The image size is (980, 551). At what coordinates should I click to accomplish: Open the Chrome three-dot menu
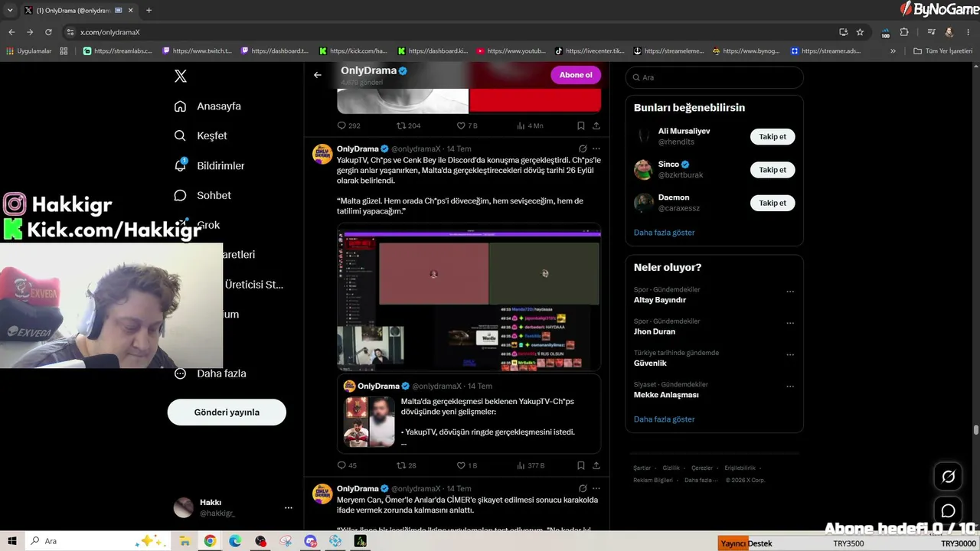pyautogui.click(x=969, y=32)
